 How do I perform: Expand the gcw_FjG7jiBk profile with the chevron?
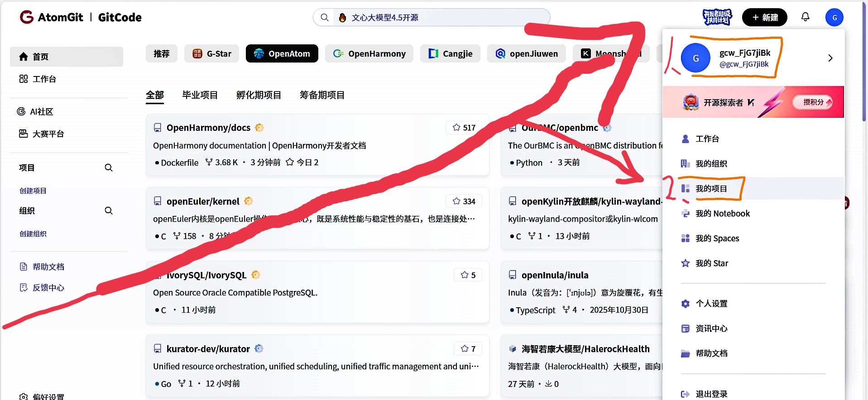[x=830, y=58]
